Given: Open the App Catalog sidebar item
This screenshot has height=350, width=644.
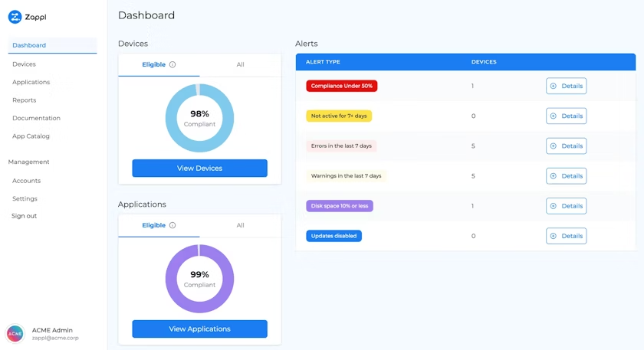Looking at the screenshot, I should tap(31, 136).
